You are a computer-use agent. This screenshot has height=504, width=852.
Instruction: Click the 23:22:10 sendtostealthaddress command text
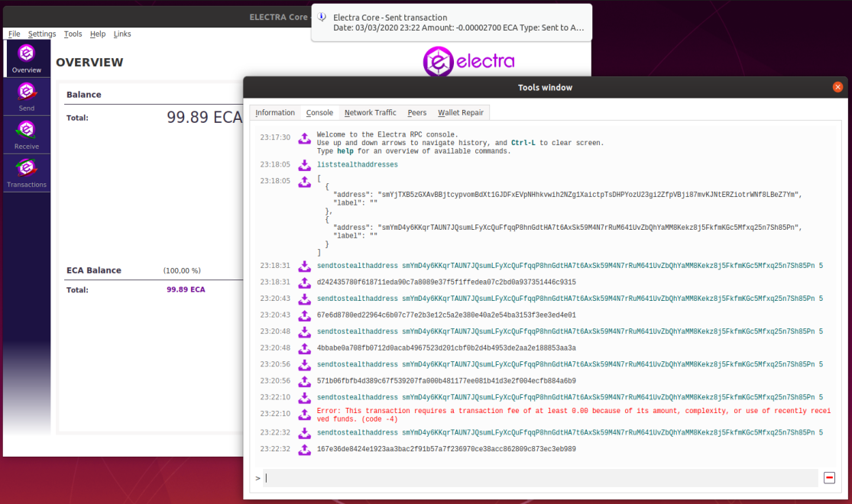(570, 398)
